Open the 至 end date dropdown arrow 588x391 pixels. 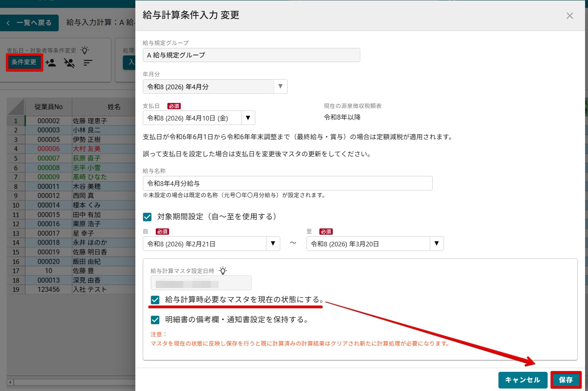tap(436, 243)
